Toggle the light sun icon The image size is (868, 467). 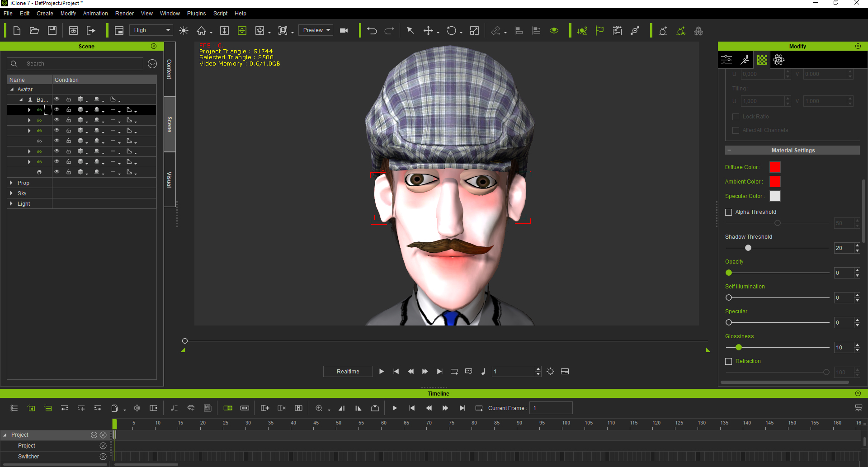point(184,31)
